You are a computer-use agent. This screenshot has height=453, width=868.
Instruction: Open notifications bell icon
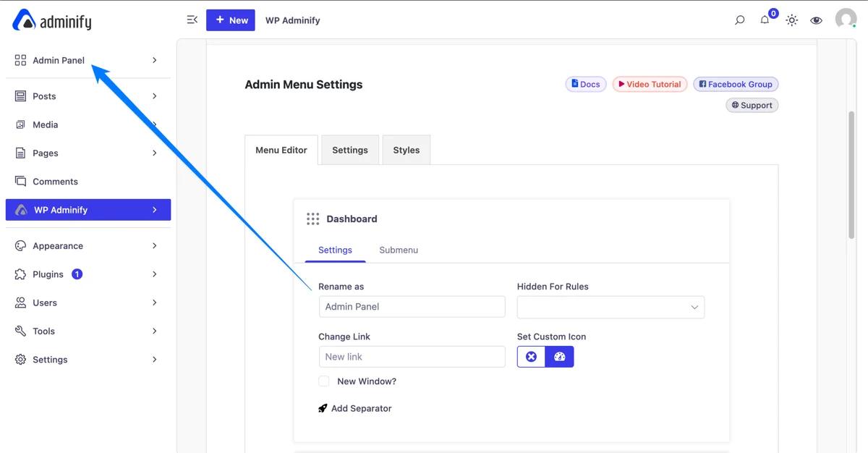(765, 20)
